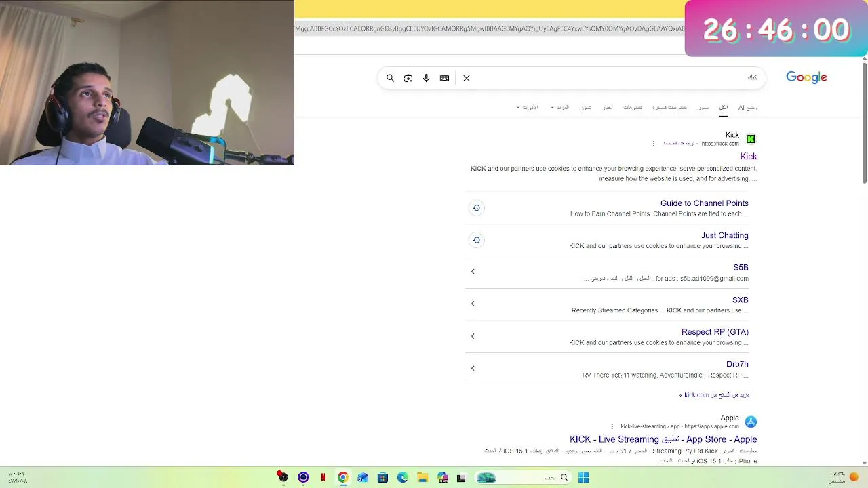The image size is (868, 488).
Task: Open the three-dot menu for the Apple result
Action: pyautogui.click(x=612, y=427)
